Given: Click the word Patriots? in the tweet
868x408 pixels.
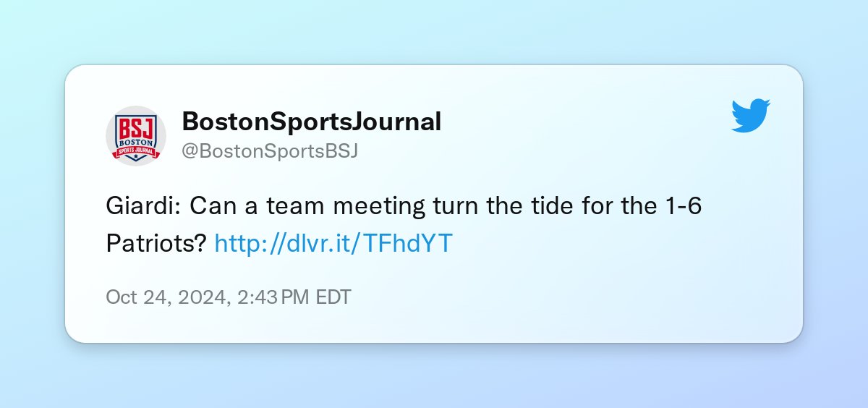Looking at the screenshot, I should (157, 244).
